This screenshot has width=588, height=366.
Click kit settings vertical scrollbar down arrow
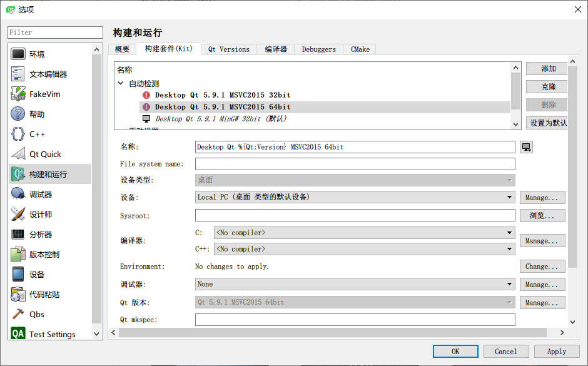click(572, 322)
